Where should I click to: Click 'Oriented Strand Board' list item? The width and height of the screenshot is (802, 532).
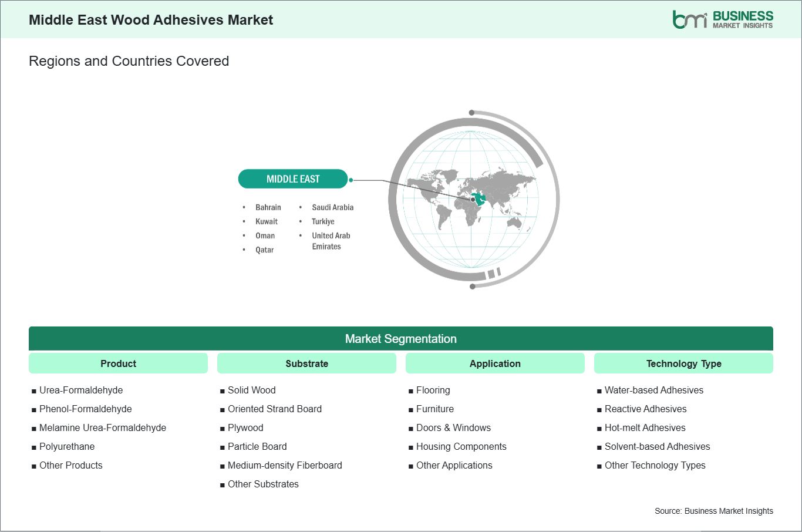pyautogui.click(x=275, y=409)
